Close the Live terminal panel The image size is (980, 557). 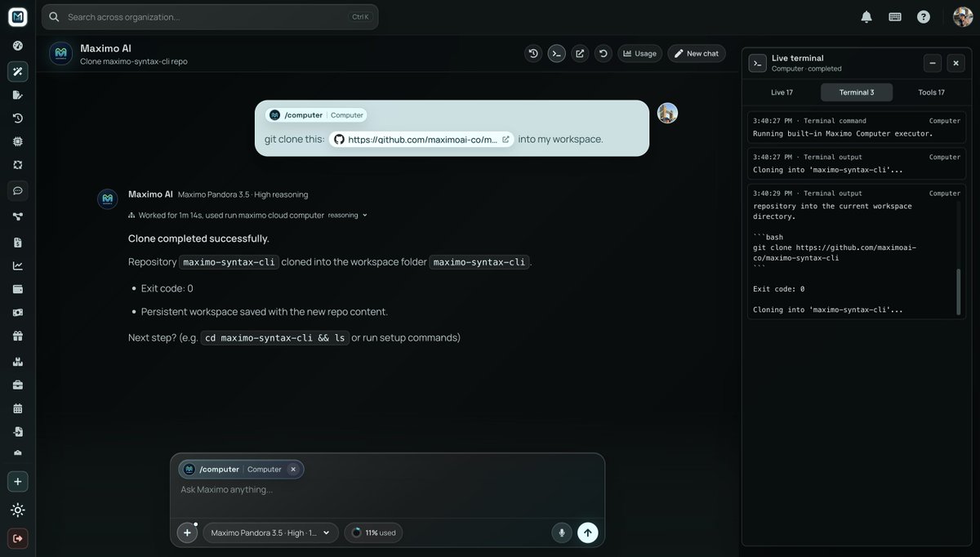pyautogui.click(x=956, y=63)
